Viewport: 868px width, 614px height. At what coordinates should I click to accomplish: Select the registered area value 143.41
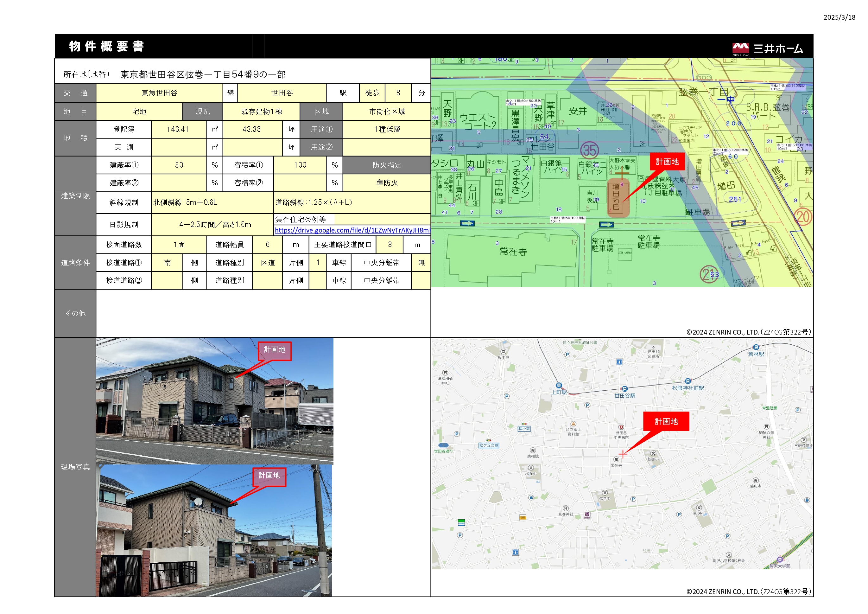pyautogui.click(x=178, y=129)
